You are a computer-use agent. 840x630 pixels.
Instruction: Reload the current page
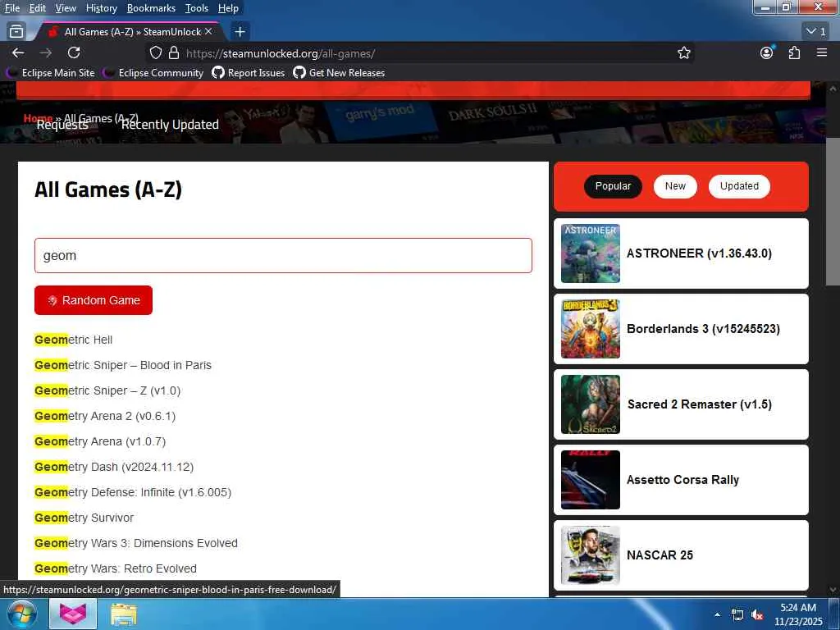click(74, 52)
